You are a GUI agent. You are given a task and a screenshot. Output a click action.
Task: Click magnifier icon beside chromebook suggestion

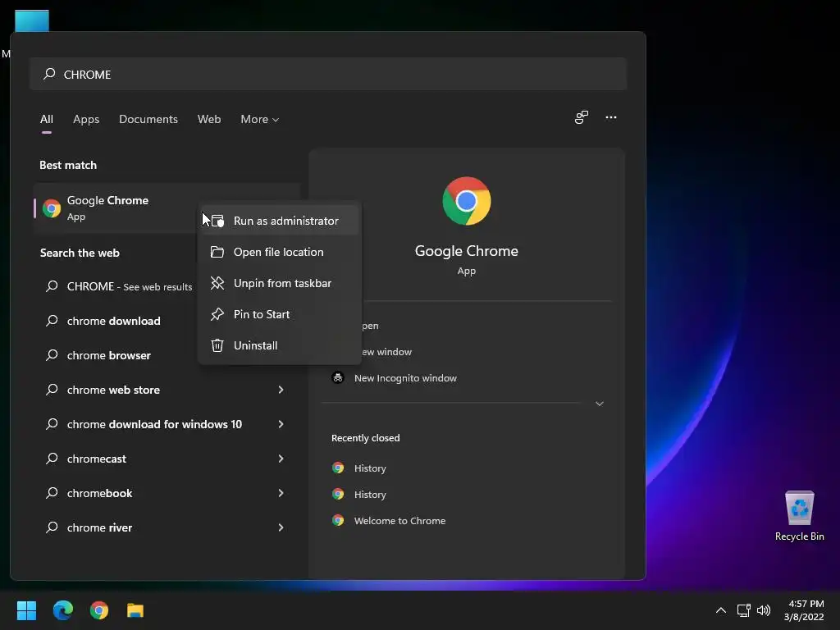click(x=52, y=493)
